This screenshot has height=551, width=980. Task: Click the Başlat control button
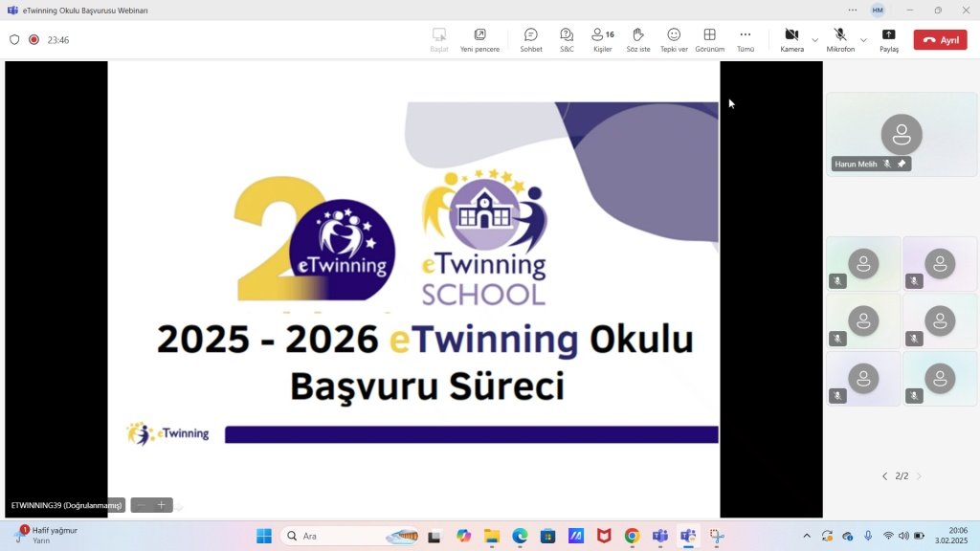(x=438, y=40)
